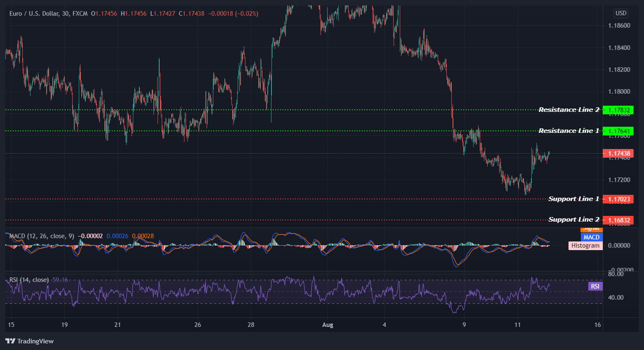Click the Aug label on the time axis
This screenshot has height=350, width=644.
click(328, 325)
